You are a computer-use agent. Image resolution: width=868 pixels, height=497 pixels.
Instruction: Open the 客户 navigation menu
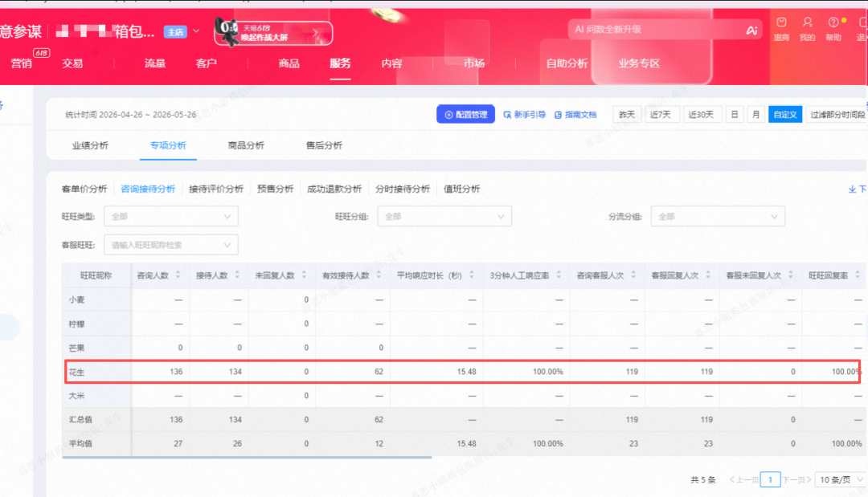pos(206,63)
